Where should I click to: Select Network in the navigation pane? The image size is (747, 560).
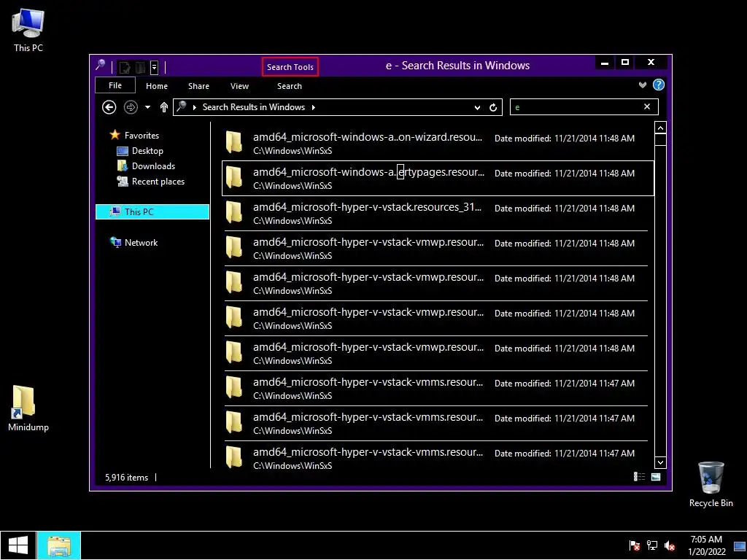coord(141,242)
